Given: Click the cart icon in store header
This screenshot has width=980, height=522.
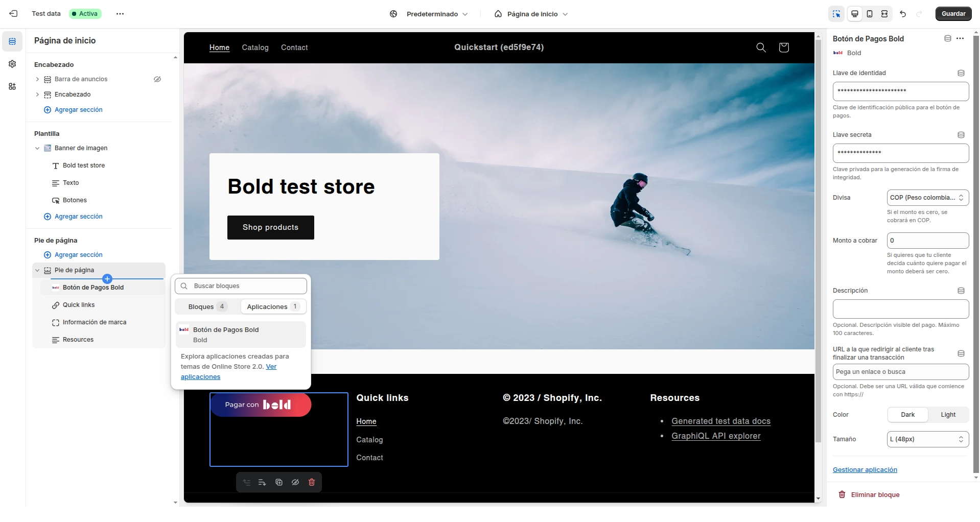Looking at the screenshot, I should pyautogui.click(x=783, y=48).
